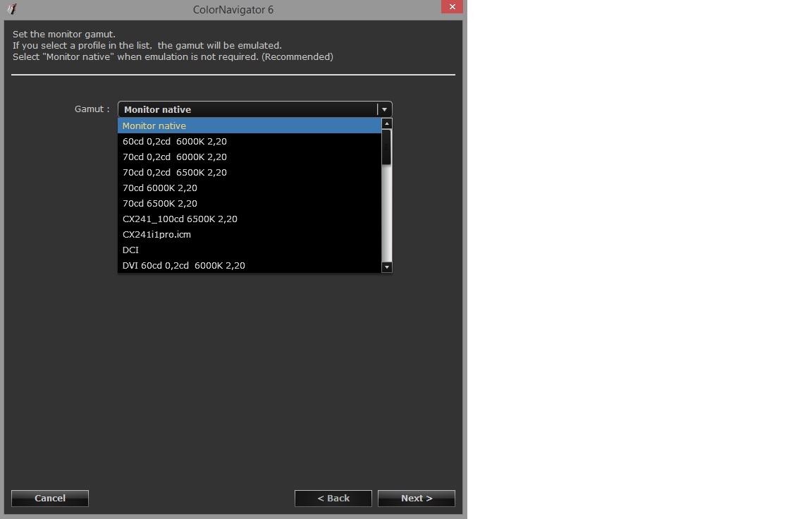Screen dimensions: 812x519
Task: Select the "70cd 6000K 2,20" entry
Action: point(249,188)
